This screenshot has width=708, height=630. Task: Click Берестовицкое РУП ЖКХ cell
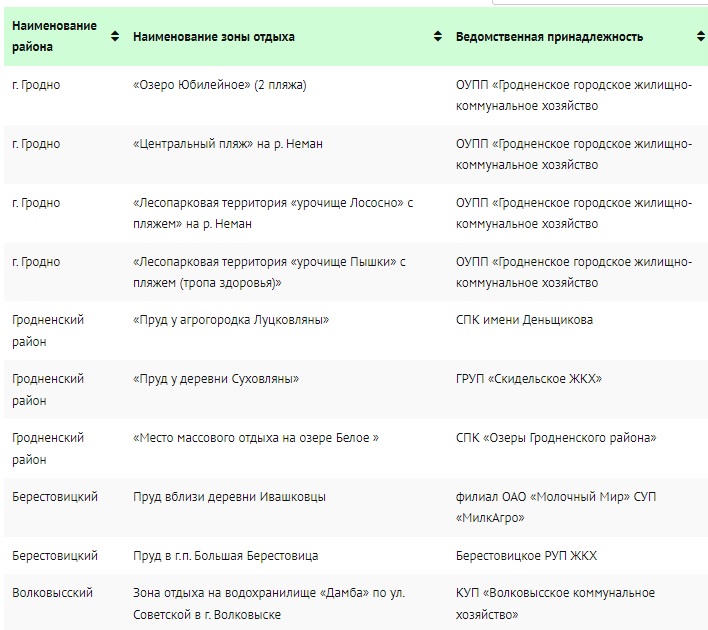pyautogui.click(x=526, y=555)
